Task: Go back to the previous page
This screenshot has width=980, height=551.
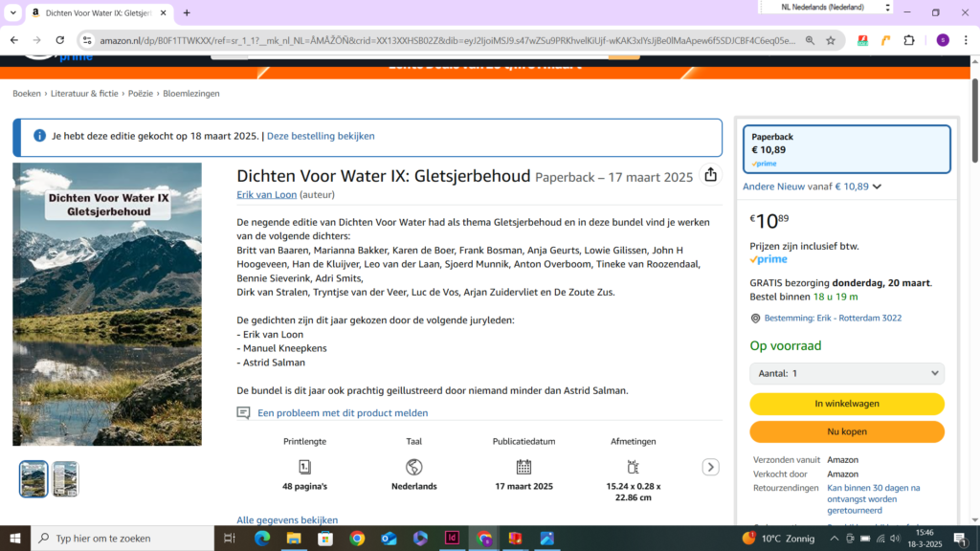Action: point(14,40)
